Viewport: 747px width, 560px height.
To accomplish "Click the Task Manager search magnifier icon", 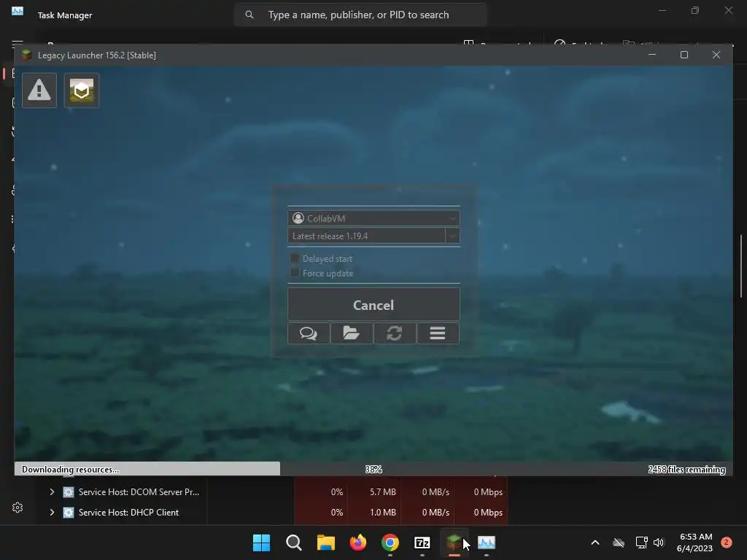I will [249, 15].
